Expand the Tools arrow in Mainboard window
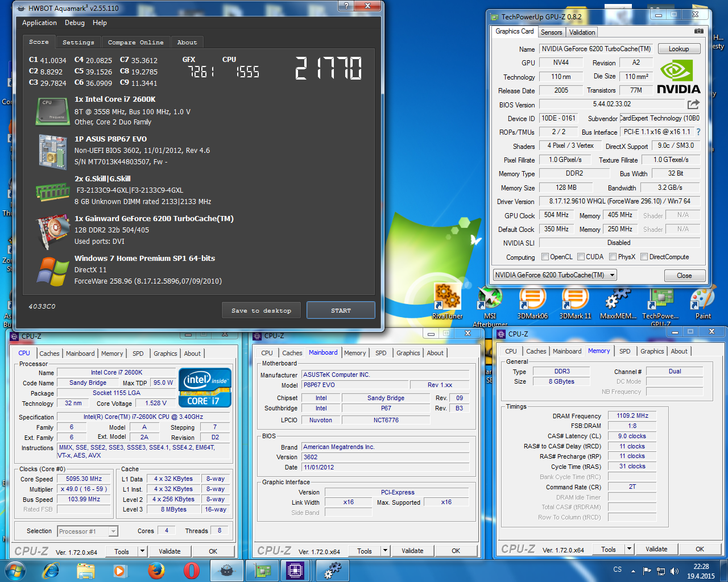The height and width of the screenshot is (582, 728). click(385, 551)
